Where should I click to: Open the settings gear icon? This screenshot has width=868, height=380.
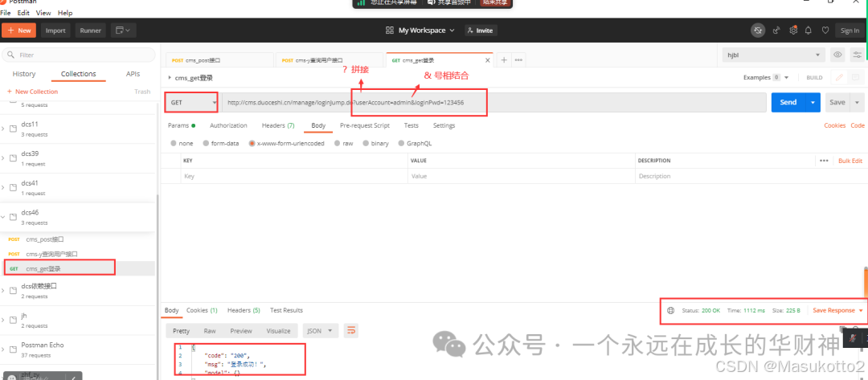point(792,31)
